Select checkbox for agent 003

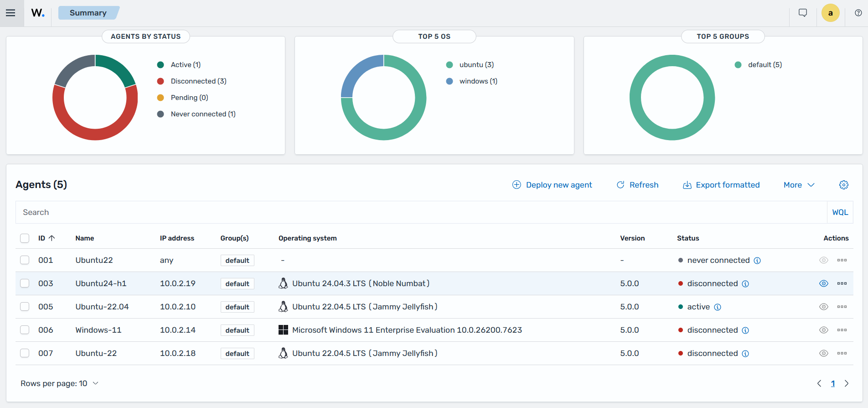(x=25, y=283)
